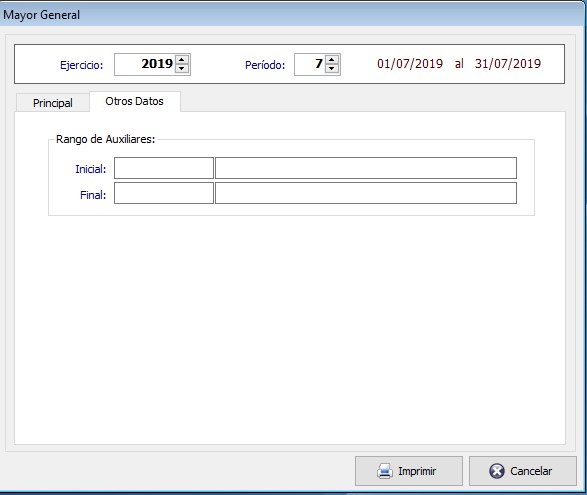
Task: Decrease Ejercicio year with down arrow
Action: [x=182, y=69]
